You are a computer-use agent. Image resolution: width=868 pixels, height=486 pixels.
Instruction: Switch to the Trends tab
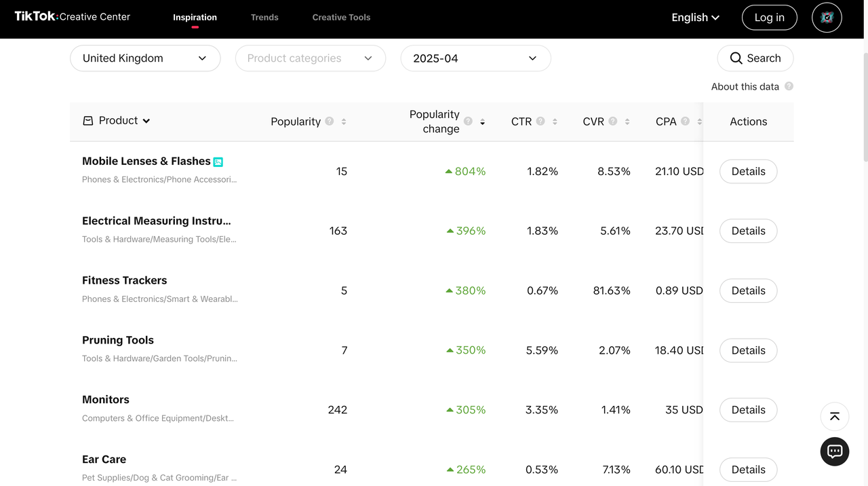point(264,18)
